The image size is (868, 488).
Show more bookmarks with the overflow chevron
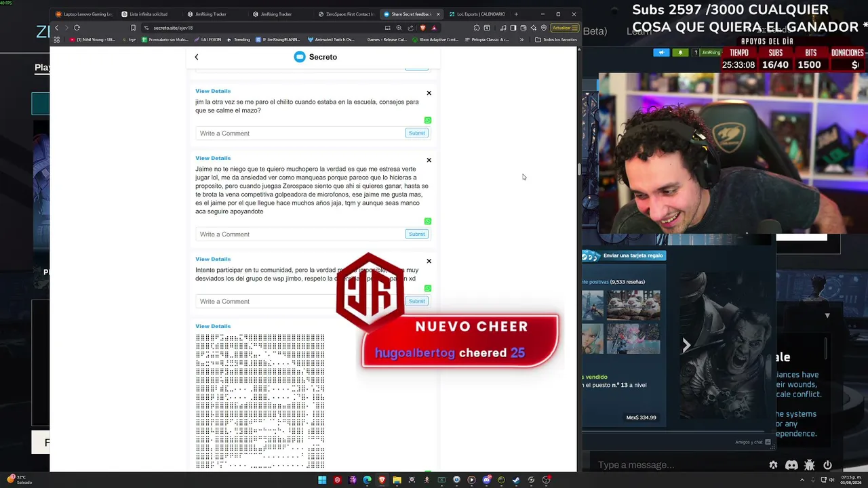tap(521, 39)
